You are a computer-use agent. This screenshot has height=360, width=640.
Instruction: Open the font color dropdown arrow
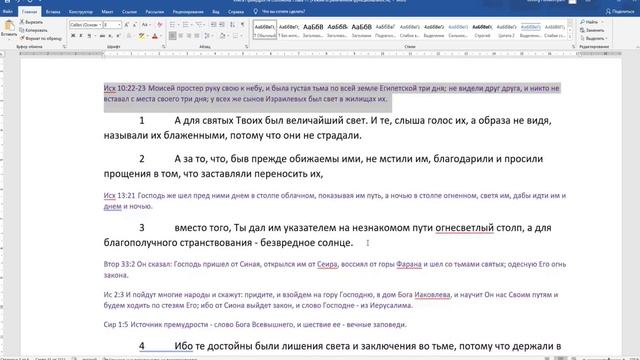tap(161, 36)
